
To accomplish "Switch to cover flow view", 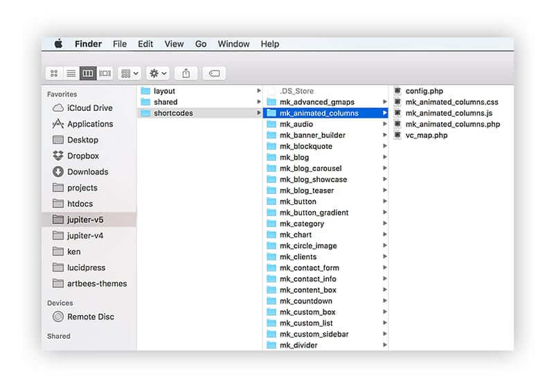I will coord(105,73).
